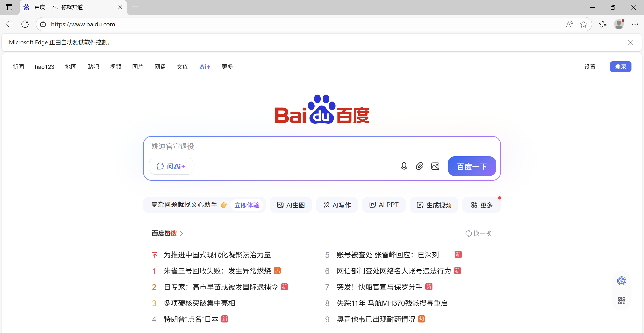Viewport: 644px width, 333px height.
Task: Open 网盘 cloud drive link
Action: pos(160,67)
